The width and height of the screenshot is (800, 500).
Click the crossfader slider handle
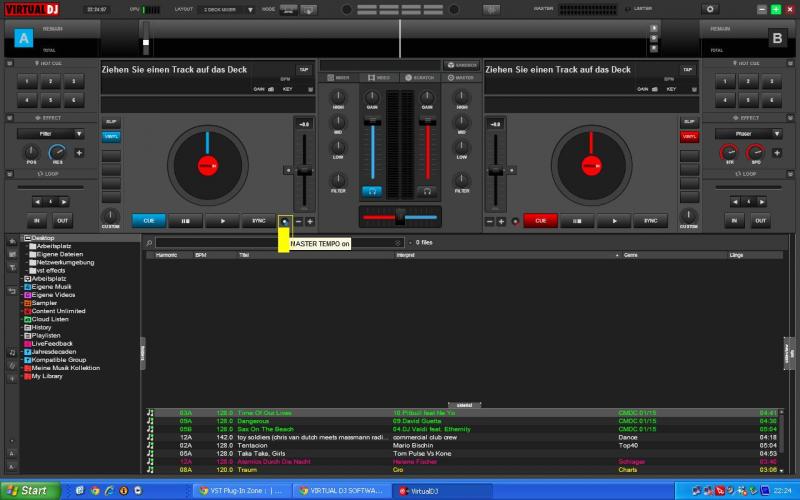[400, 216]
